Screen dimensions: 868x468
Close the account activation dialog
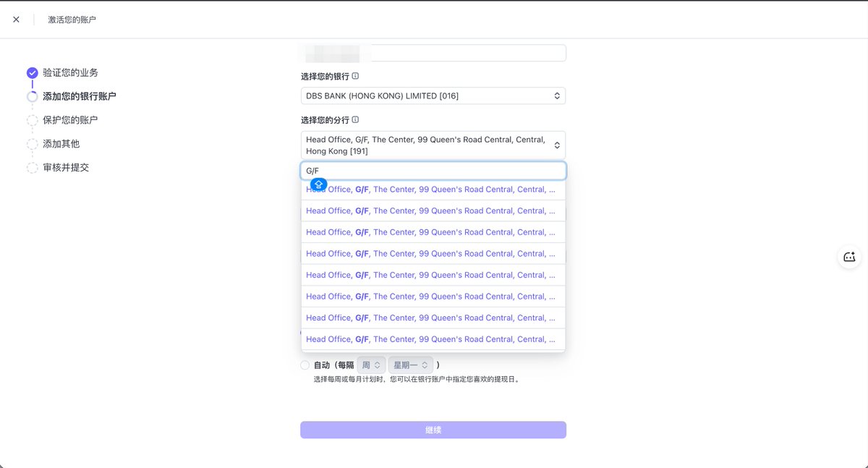16,20
